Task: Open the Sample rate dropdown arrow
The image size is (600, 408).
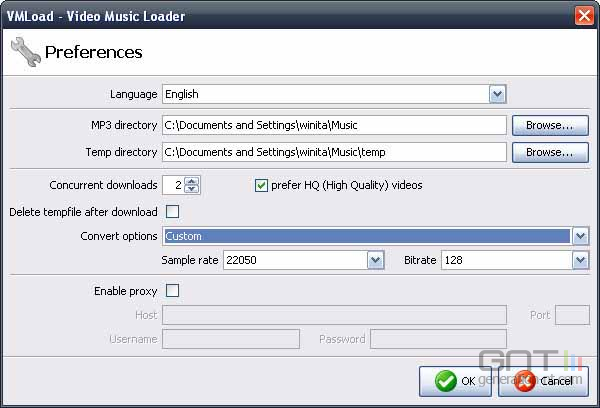Action: pos(375,260)
